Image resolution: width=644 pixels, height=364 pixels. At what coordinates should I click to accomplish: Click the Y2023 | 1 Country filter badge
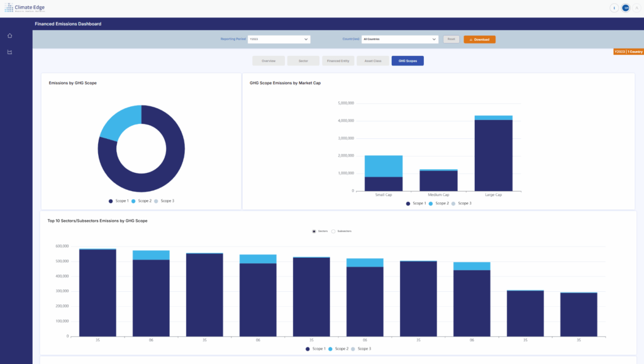pyautogui.click(x=628, y=52)
